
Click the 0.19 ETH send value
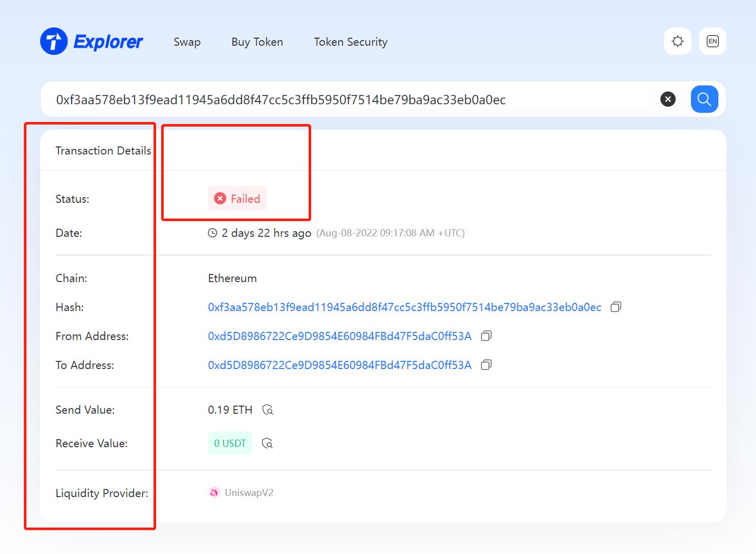pyautogui.click(x=230, y=410)
